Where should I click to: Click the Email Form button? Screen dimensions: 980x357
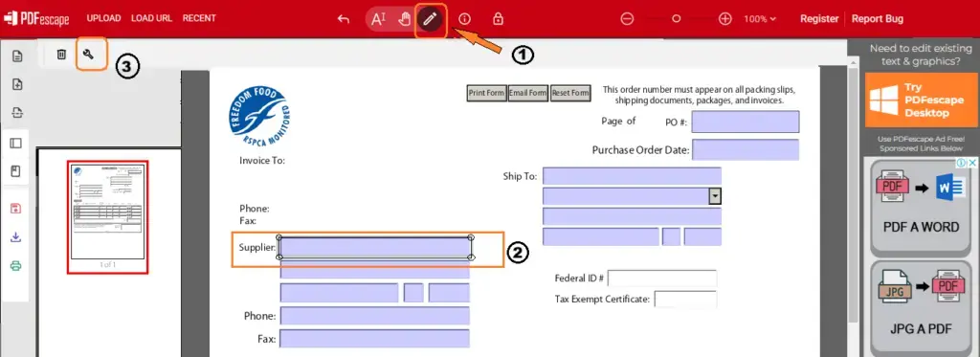pos(527,93)
